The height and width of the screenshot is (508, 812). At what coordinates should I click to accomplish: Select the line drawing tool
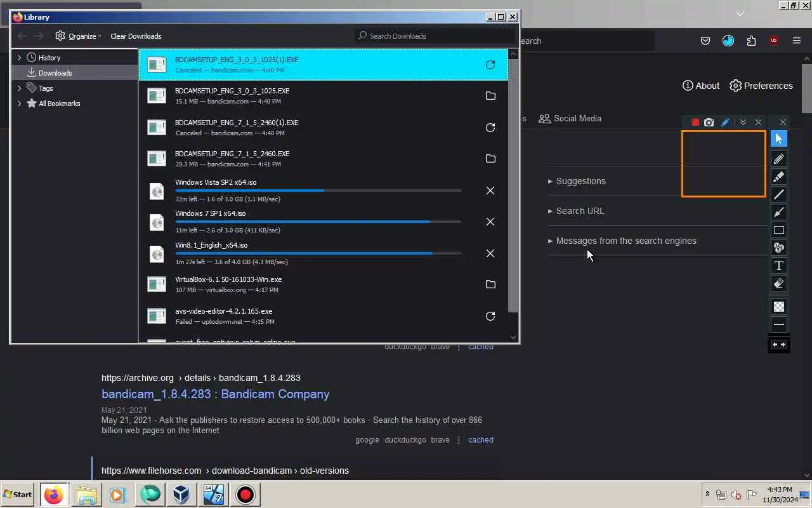click(x=779, y=194)
